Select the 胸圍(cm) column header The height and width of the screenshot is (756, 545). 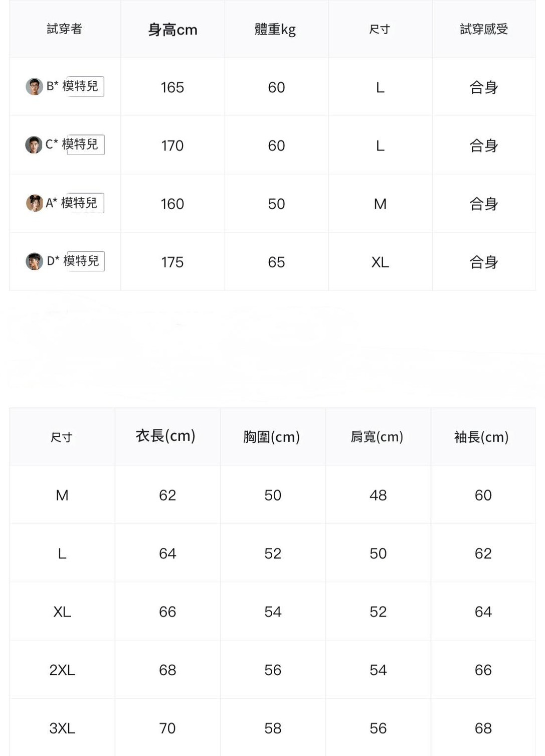271,437
